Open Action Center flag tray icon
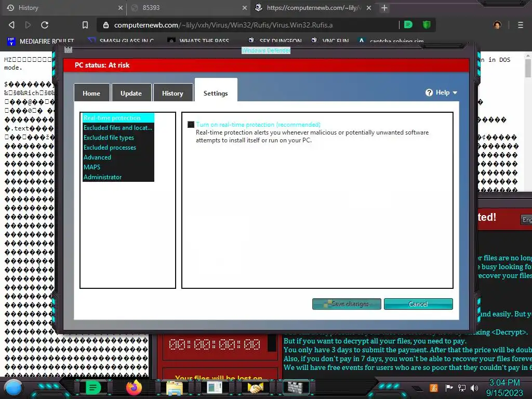This screenshot has width=532, height=399. 449,388
